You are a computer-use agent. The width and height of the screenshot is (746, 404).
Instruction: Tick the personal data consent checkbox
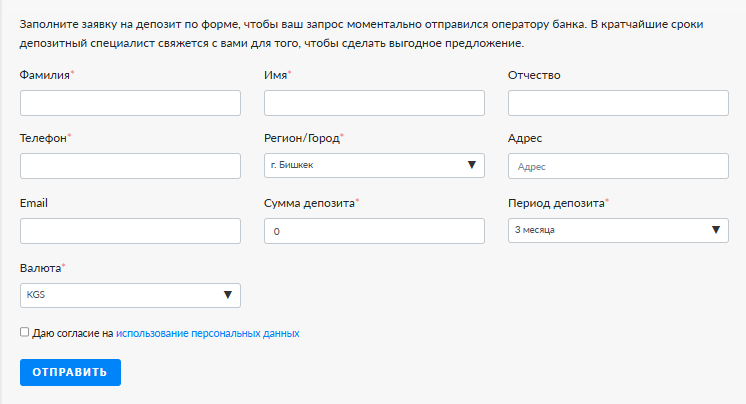tap(24, 332)
